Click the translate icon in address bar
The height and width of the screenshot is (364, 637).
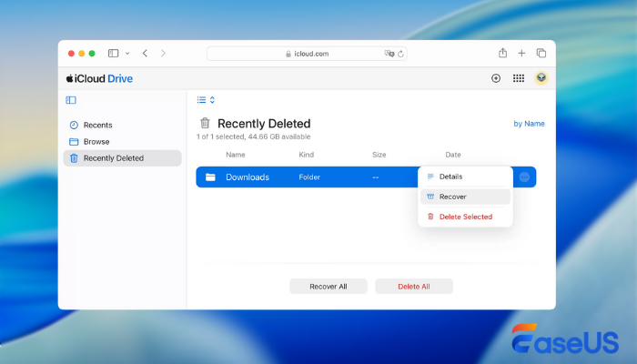(x=389, y=54)
